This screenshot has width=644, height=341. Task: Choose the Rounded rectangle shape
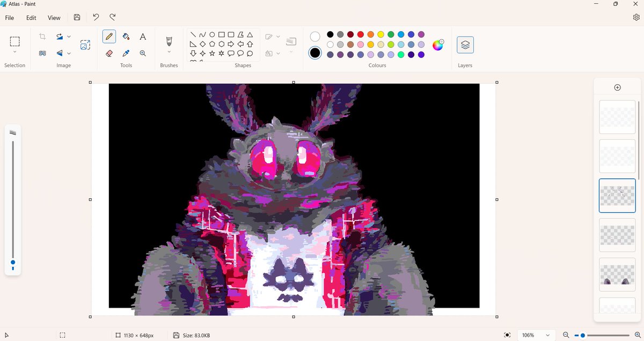231,35
